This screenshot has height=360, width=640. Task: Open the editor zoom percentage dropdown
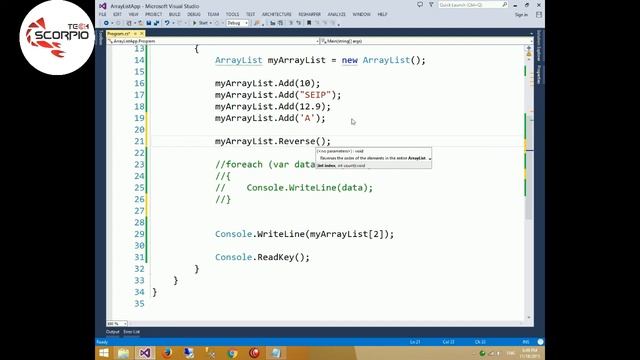(117, 324)
